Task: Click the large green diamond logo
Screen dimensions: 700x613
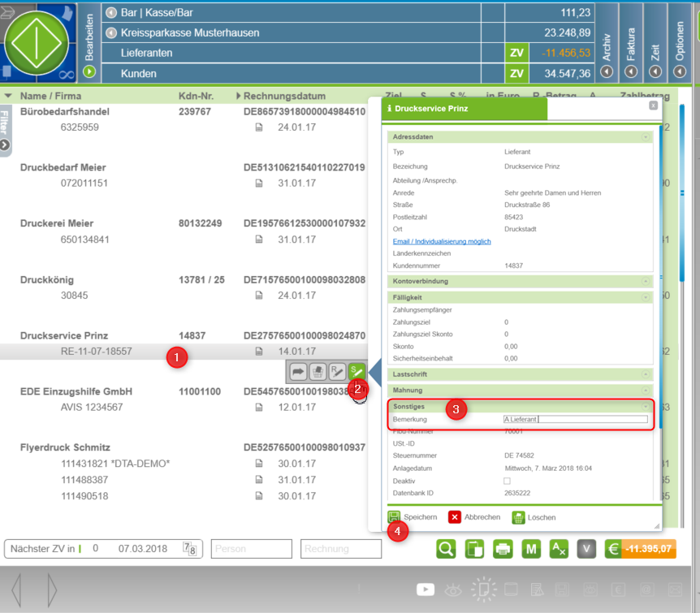Action: [37, 42]
